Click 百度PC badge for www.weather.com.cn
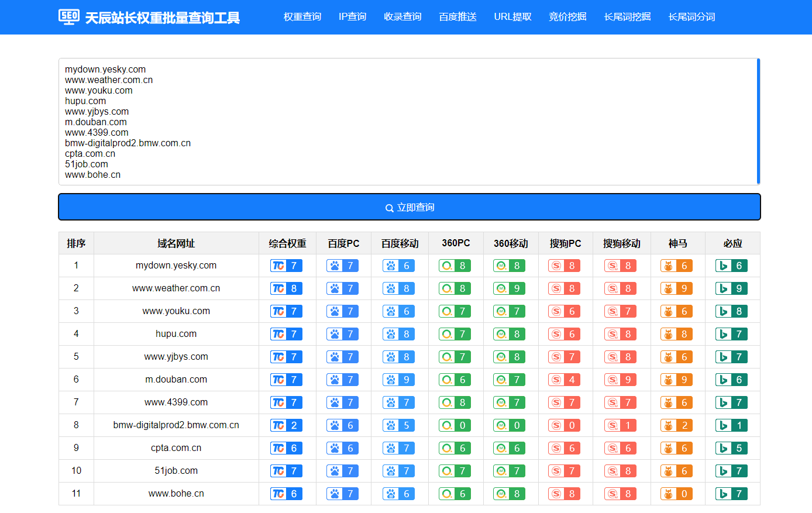This screenshot has height=513, width=812. click(343, 288)
